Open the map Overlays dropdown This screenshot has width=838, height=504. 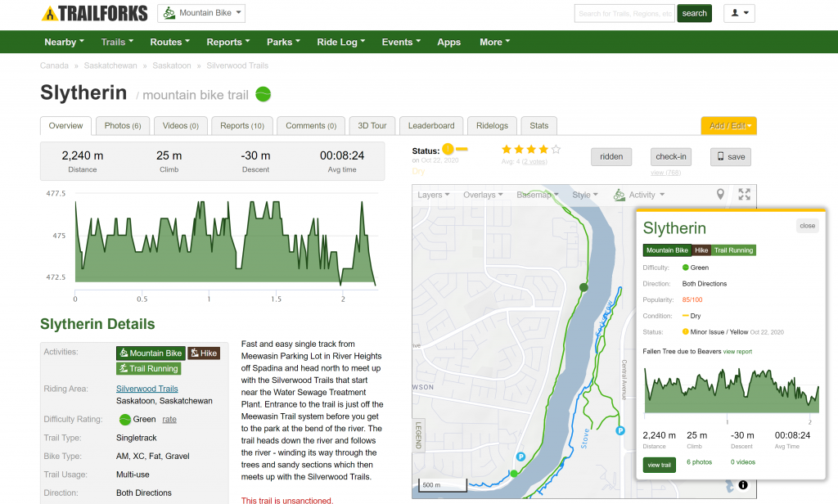pos(483,195)
